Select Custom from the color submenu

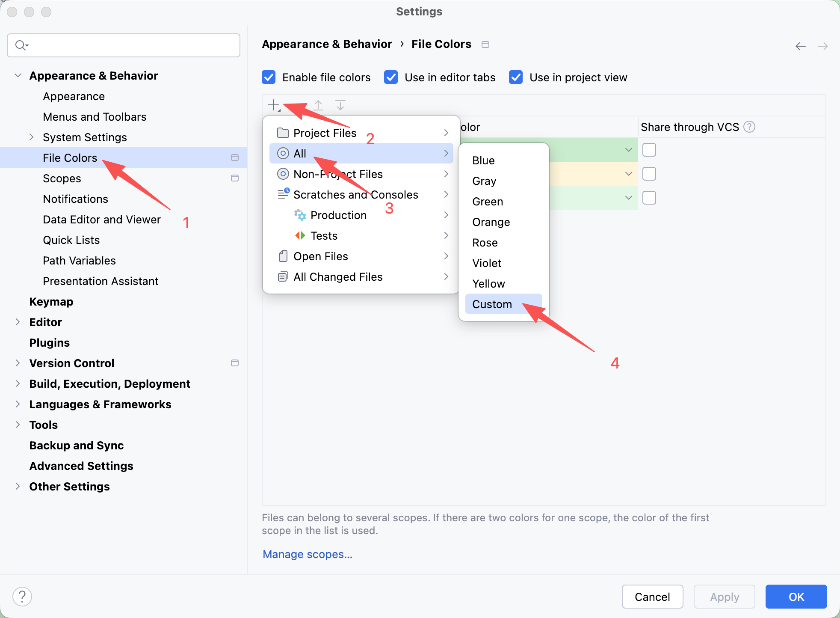coord(492,304)
